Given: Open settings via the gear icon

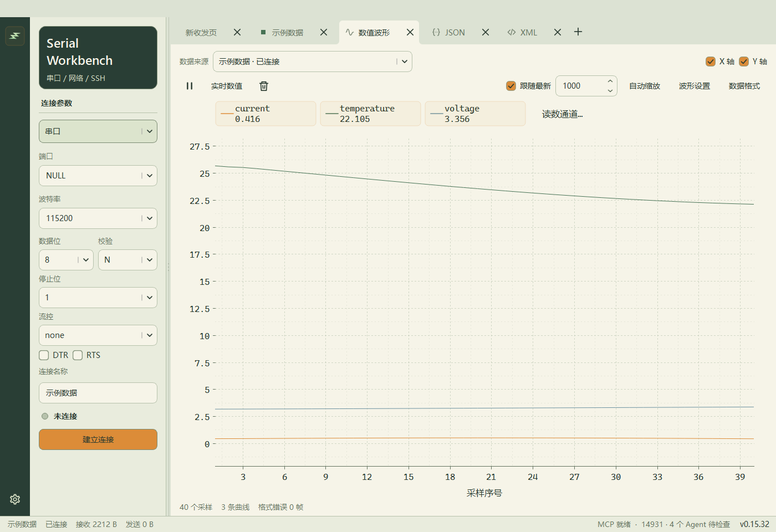Looking at the screenshot, I should pyautogui.click(x=15, y=499).
